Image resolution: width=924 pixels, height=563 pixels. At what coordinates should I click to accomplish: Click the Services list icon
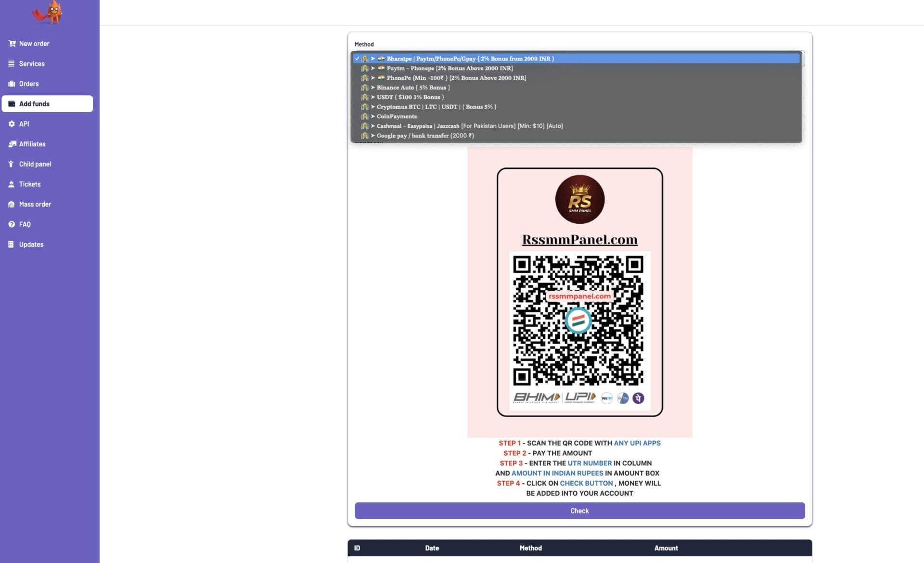pyautogui.click(x=12, y=64)
